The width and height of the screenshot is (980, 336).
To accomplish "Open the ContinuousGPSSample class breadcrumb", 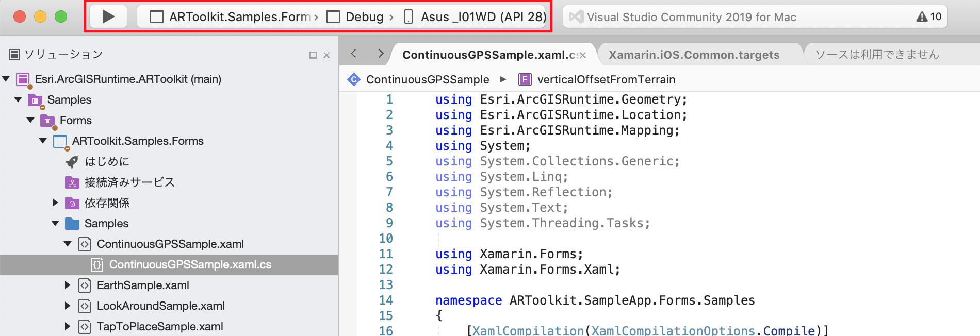I will pos(428,79).
